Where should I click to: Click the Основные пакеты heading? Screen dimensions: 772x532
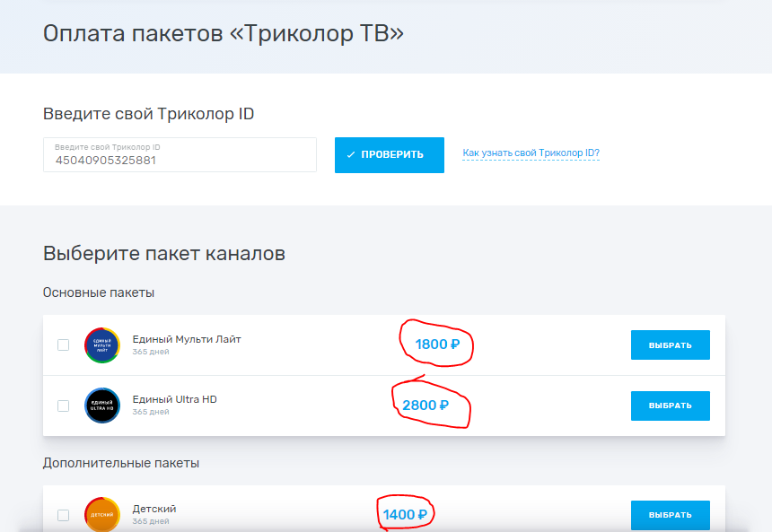pos(99,292)
